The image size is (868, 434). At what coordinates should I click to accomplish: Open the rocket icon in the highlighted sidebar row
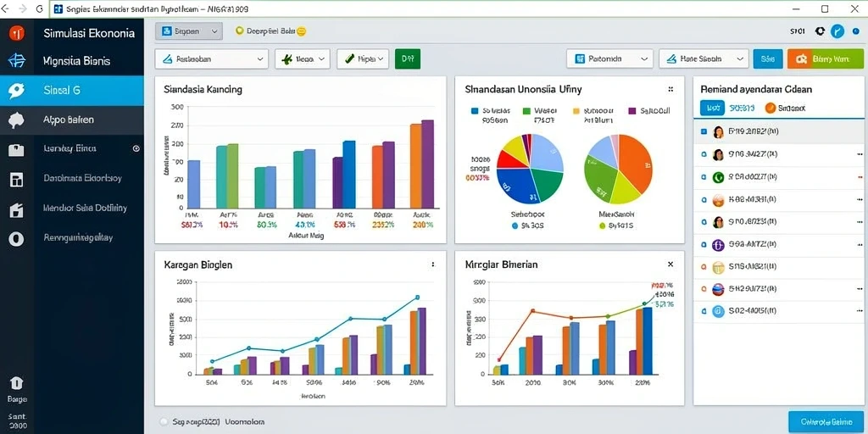click(x=16, y=91)
